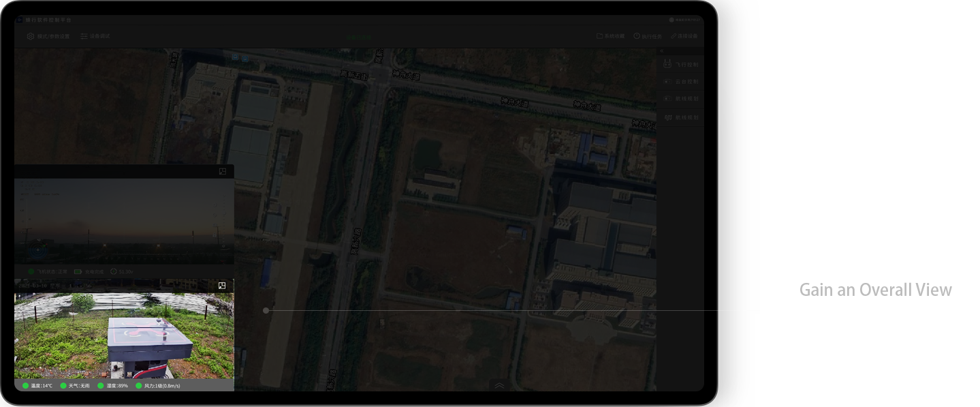This screenshot has width=980, height=407.
Task: Click 连接设备 connect device link
Action: [684, 36]
